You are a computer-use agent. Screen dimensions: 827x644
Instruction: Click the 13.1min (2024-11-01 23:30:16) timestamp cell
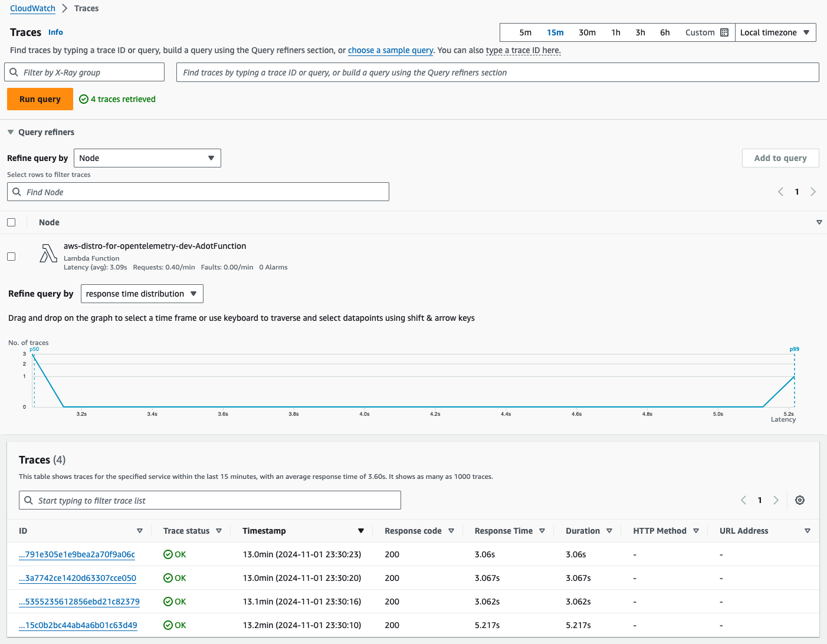pos(302,602)
